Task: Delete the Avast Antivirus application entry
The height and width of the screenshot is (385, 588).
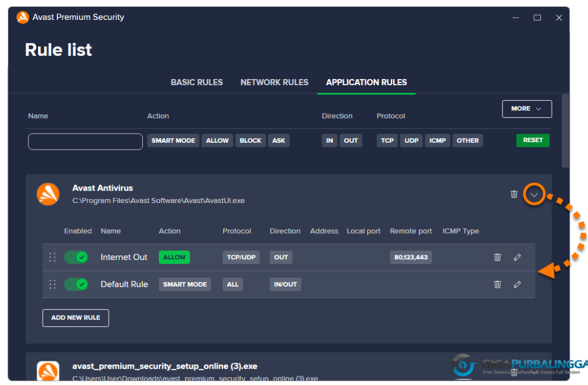Action: [x=514, y=194]
